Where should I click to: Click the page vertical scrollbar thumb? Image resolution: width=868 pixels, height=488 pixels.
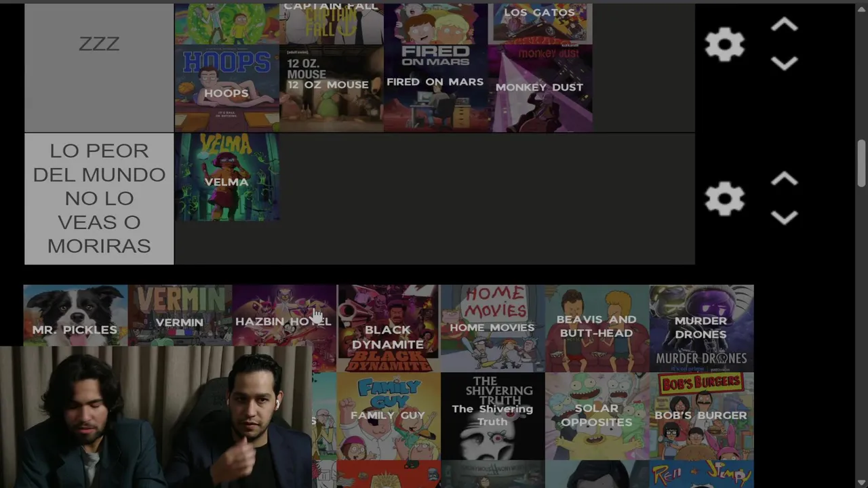pyautogui.click(x=861, y=163)
